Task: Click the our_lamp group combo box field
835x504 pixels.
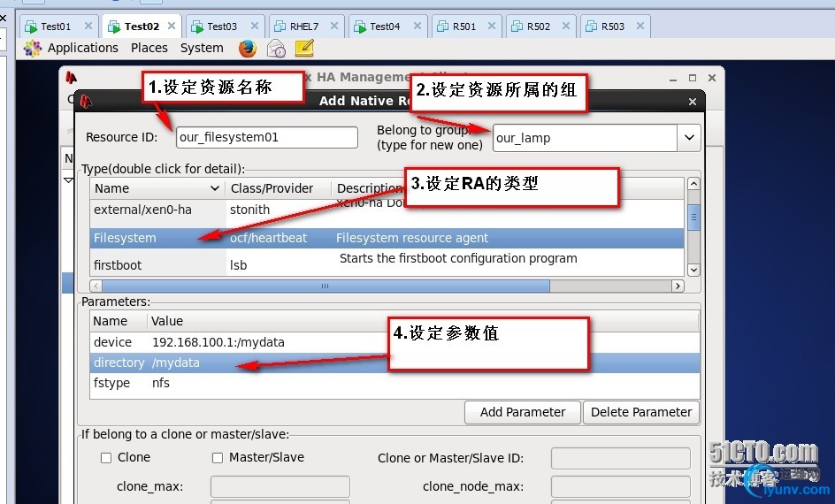Action: coord(585,138)
